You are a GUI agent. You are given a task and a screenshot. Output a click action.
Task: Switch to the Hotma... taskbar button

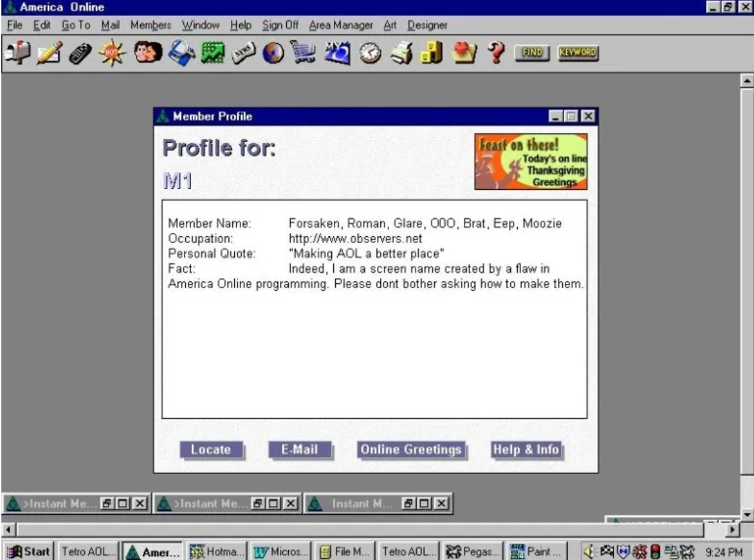217,551
